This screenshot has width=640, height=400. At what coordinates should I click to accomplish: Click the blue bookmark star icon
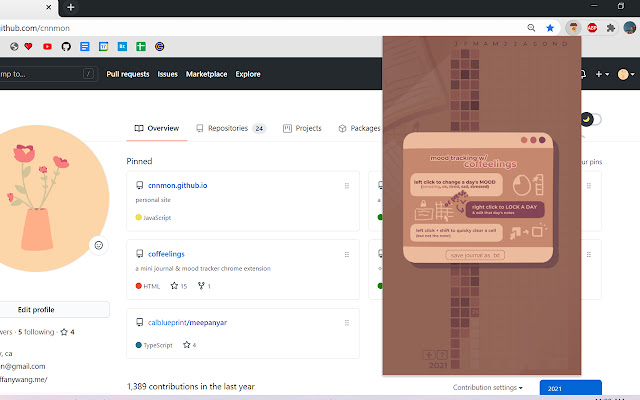click(x=550, y=28)
